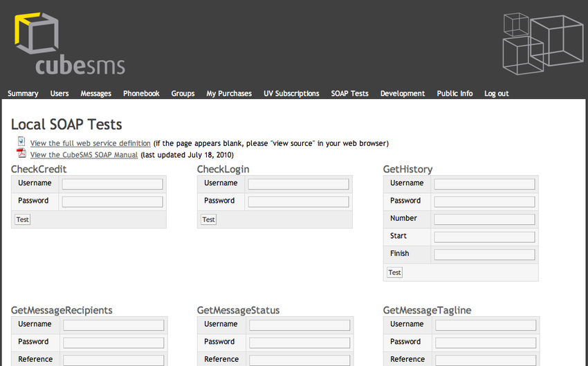Click the Number label in GetHistory

coord(403,218)
